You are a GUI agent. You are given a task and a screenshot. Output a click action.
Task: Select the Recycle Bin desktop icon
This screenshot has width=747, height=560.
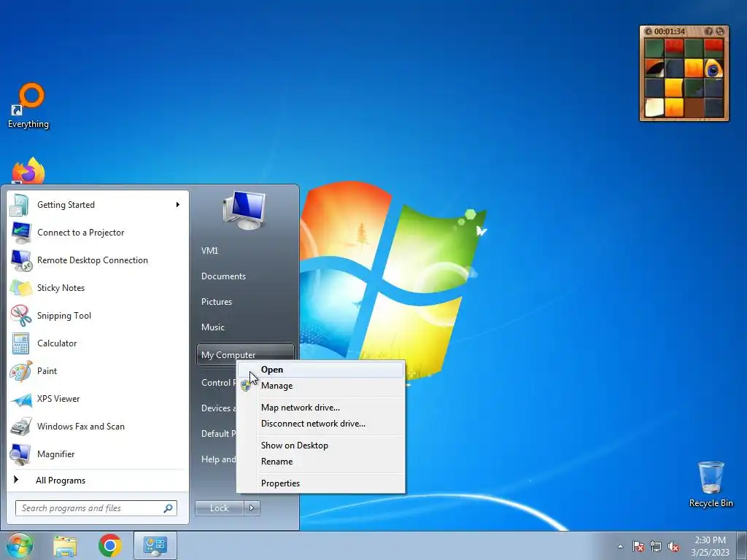tap(711, 484)
